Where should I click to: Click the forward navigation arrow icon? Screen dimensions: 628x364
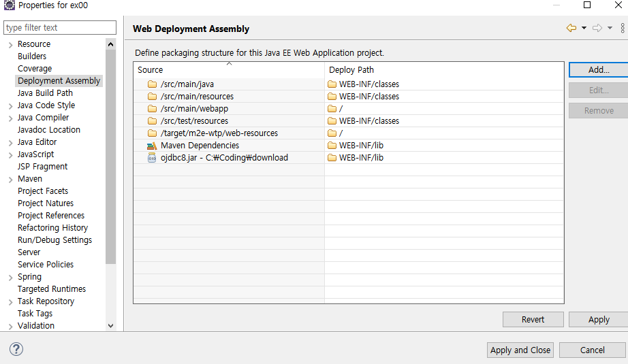597,28
